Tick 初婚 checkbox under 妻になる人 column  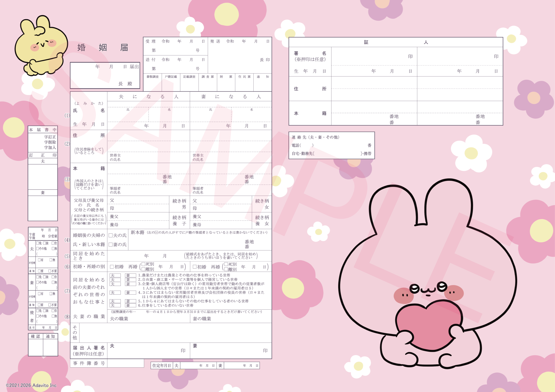coord(195,267)
